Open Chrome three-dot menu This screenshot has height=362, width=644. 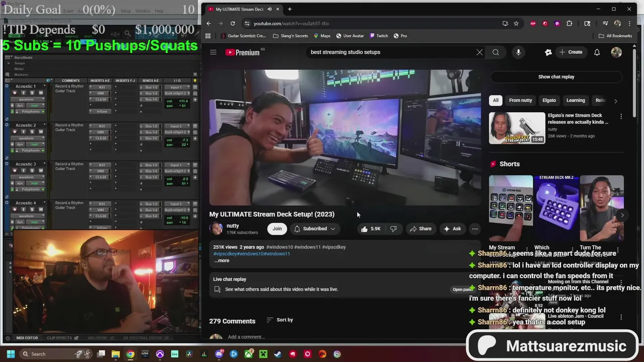(x=629, y=23)
